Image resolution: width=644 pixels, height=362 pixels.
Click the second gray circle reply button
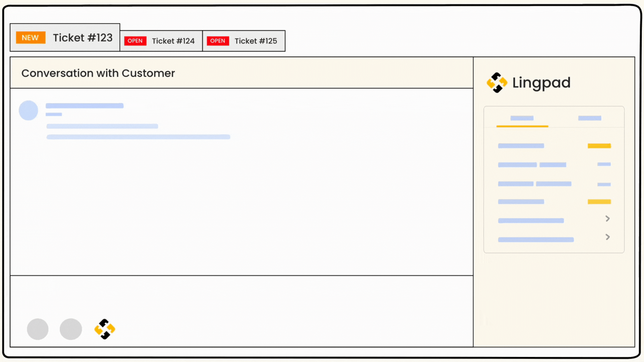[x=71, y=329]
